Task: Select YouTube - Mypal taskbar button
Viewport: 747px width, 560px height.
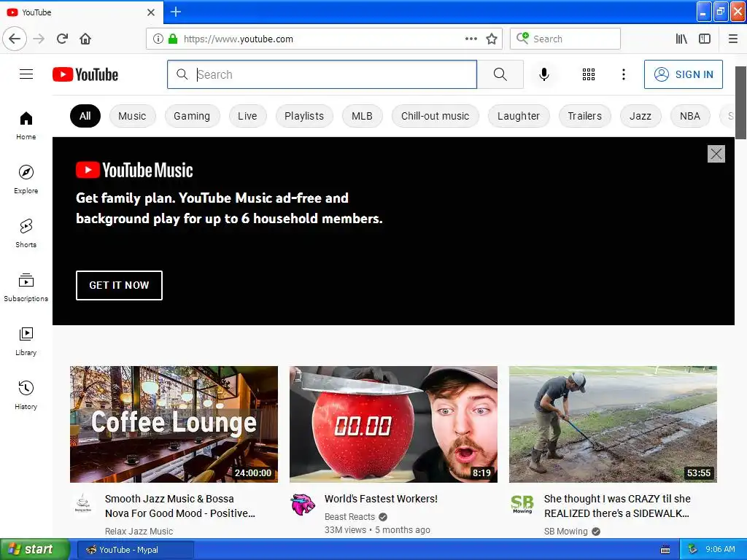Action: [136, 550]
